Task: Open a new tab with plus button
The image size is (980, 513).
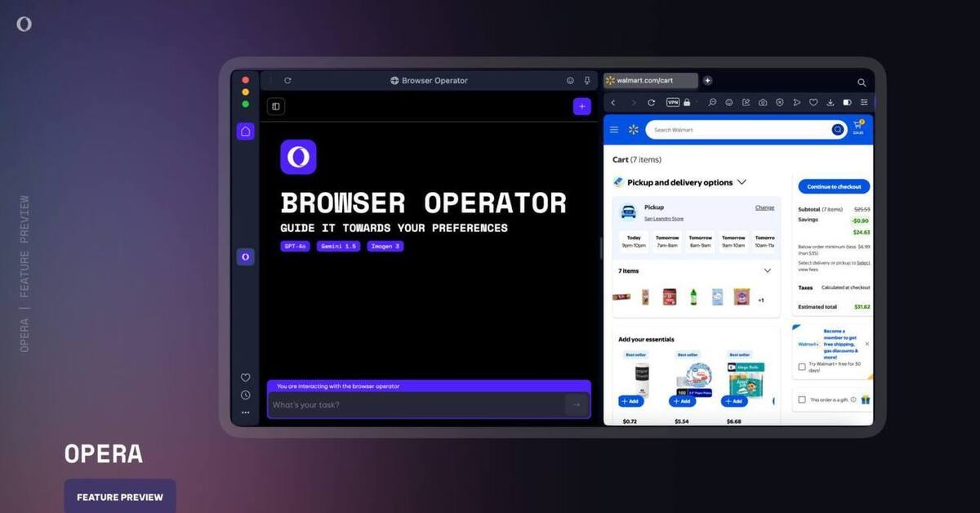Action: [707, 80]
